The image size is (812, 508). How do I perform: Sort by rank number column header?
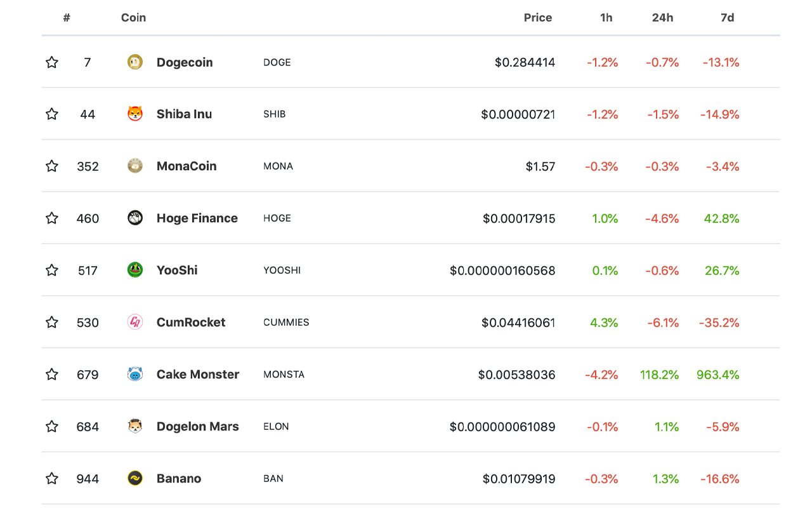[x=67, y=18]
